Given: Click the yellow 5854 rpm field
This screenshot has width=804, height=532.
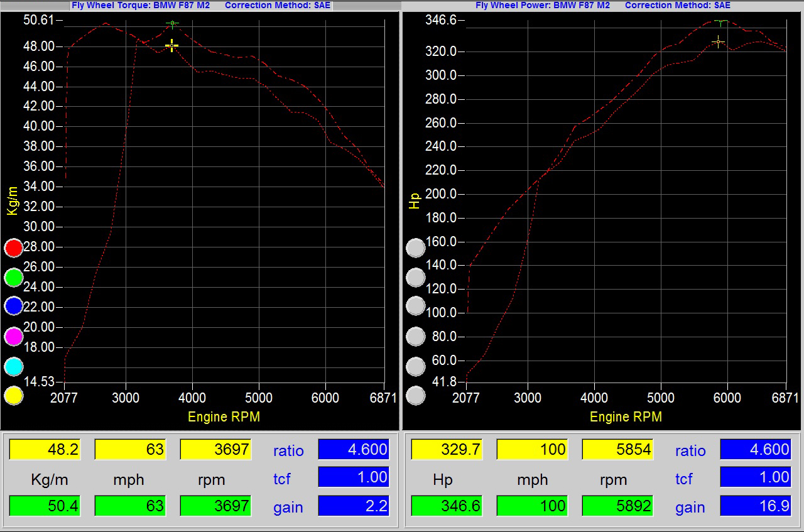Looking at the screenshot, I should click(x=617, y=449).
